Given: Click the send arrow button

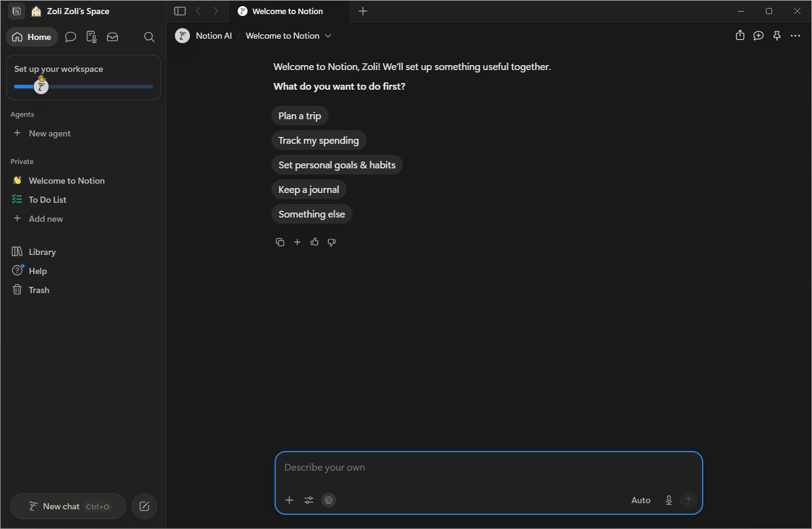Looking at the screenshot, I should [x=689, y=500].
